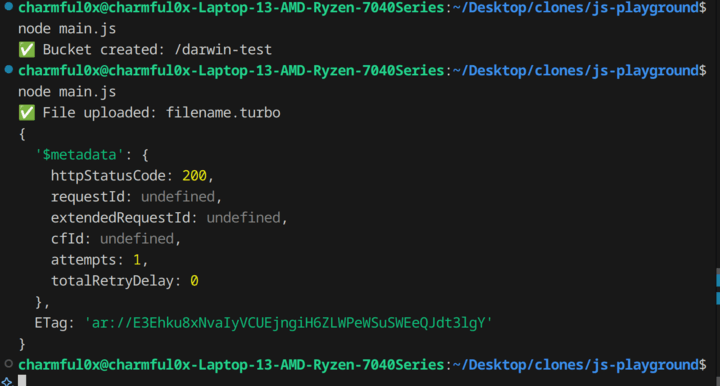The width and height of the screenshot is (720, 386).
Task: Click 'extendedRequestId: undefined' line
Action: tap(169, 218)
